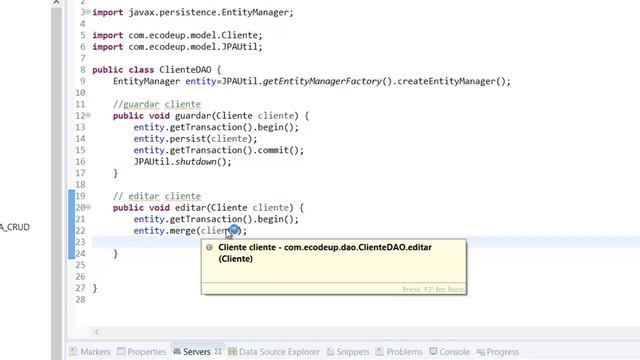
Task: Switch to the Snippets tab
Action: point(348,351)
